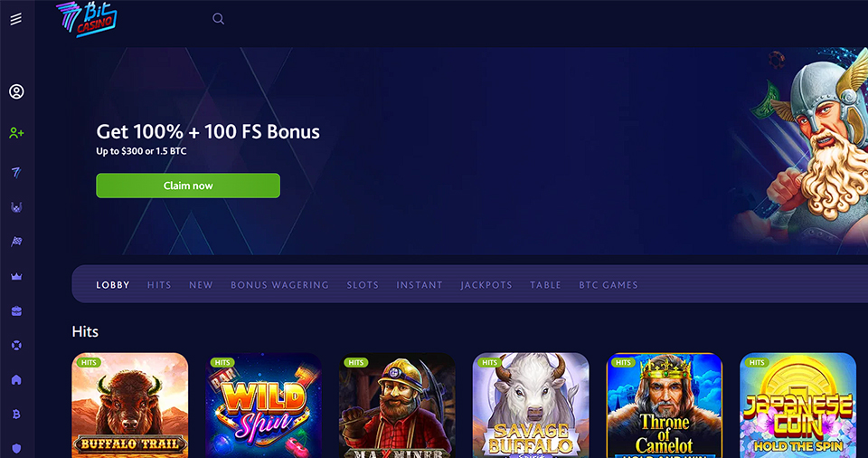Click the green add-user sign-up icon
868x458 pixels.
tap(16, 133)
